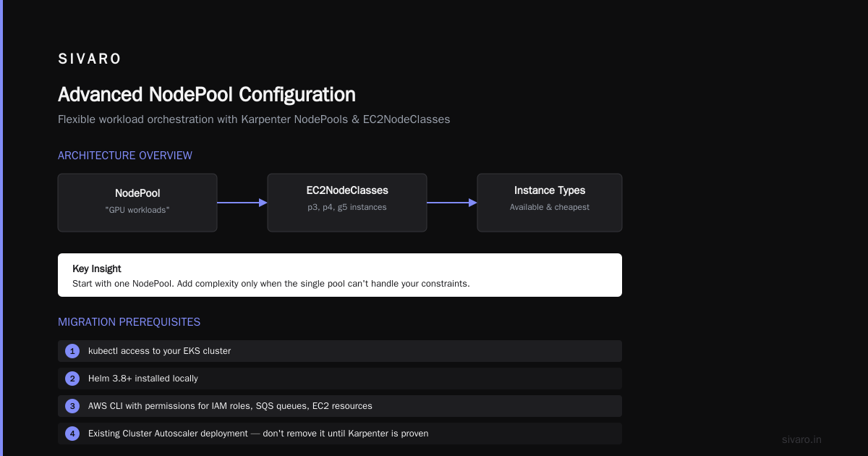Screen dimensions: 868x456
Task: Click the ARCHITECTURE OVERVIEW section label
Action: 125,156
